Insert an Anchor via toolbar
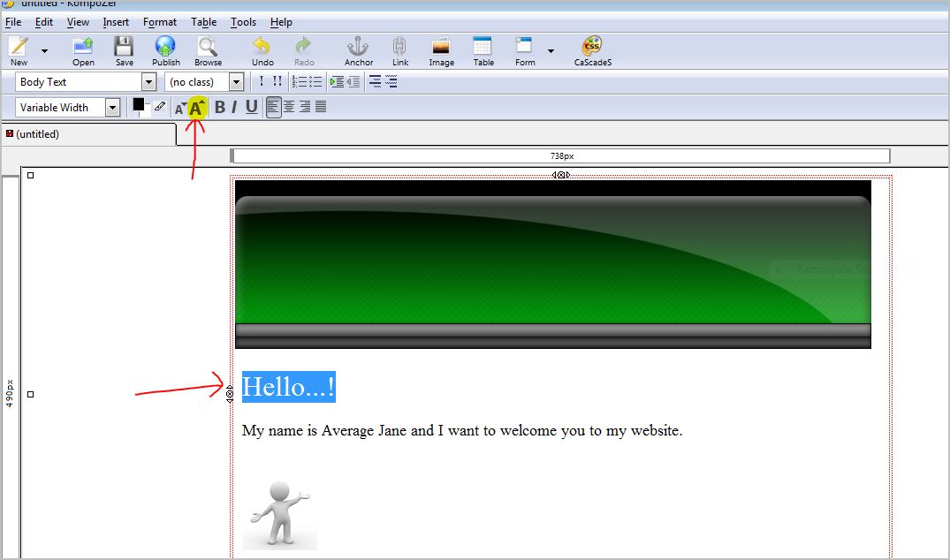Viewport: 950px width, 560px height. coord(358,47)
